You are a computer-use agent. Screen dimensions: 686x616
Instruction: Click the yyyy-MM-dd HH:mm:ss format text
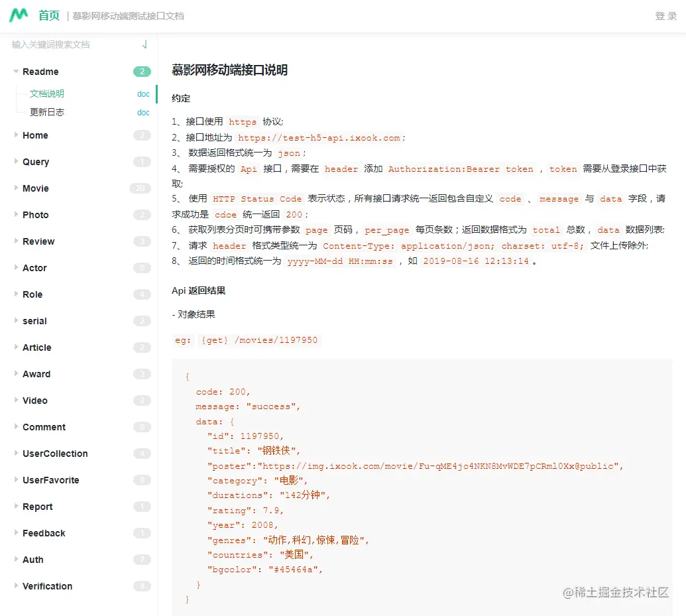(340, 261)
